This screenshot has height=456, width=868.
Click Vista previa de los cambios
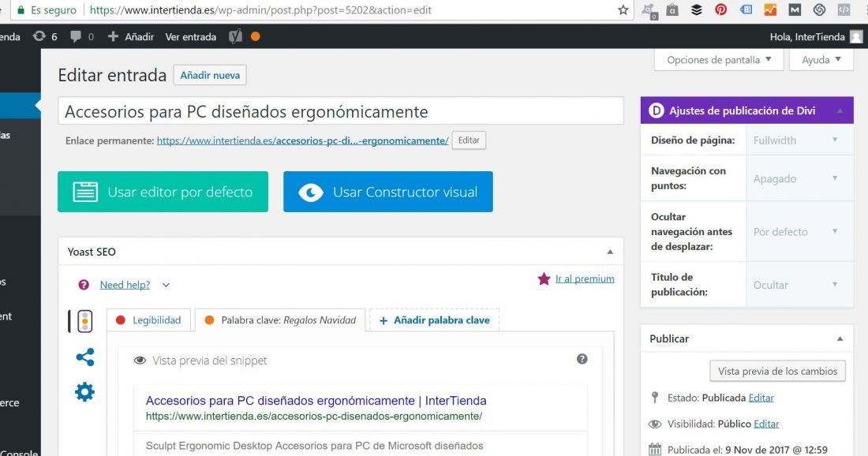[x=777, y=372]
